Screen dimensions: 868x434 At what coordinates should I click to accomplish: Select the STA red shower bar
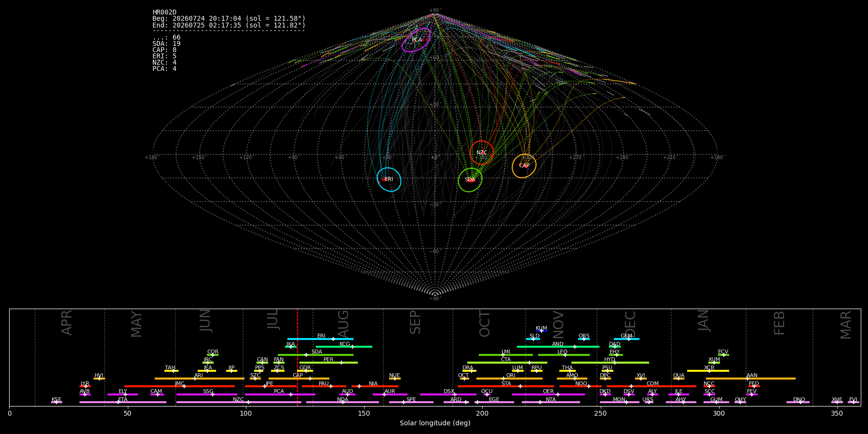click(x=506, y=386)
